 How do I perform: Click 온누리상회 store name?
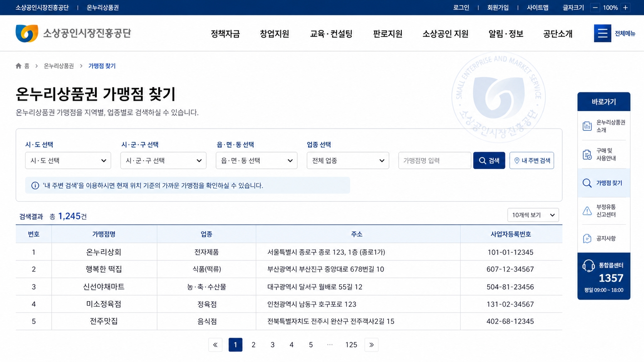click(x=104, y=252)
